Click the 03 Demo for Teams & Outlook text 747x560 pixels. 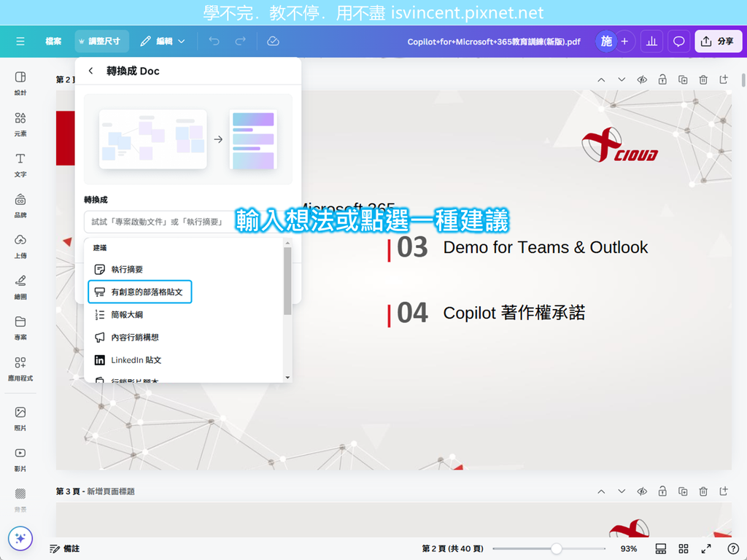click(522, 248)
